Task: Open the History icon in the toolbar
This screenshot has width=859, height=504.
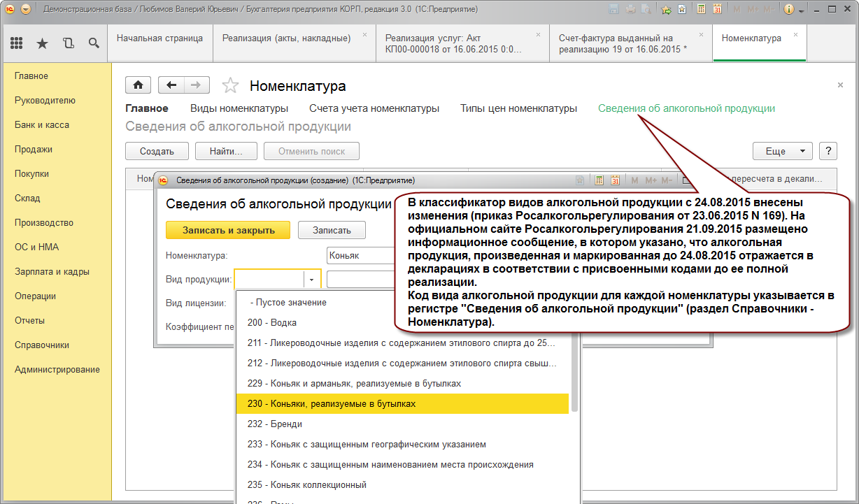Action: coord(68,43)
